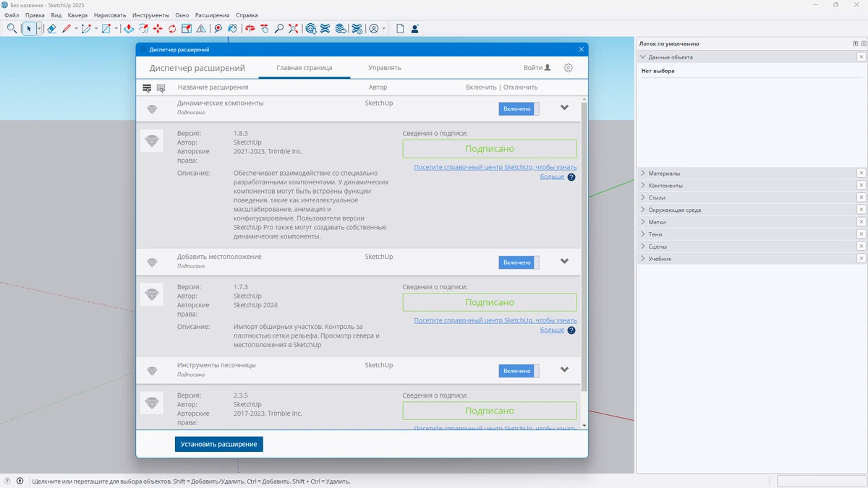Select the Tape Measure tool
868x488 pixels.
218,29
